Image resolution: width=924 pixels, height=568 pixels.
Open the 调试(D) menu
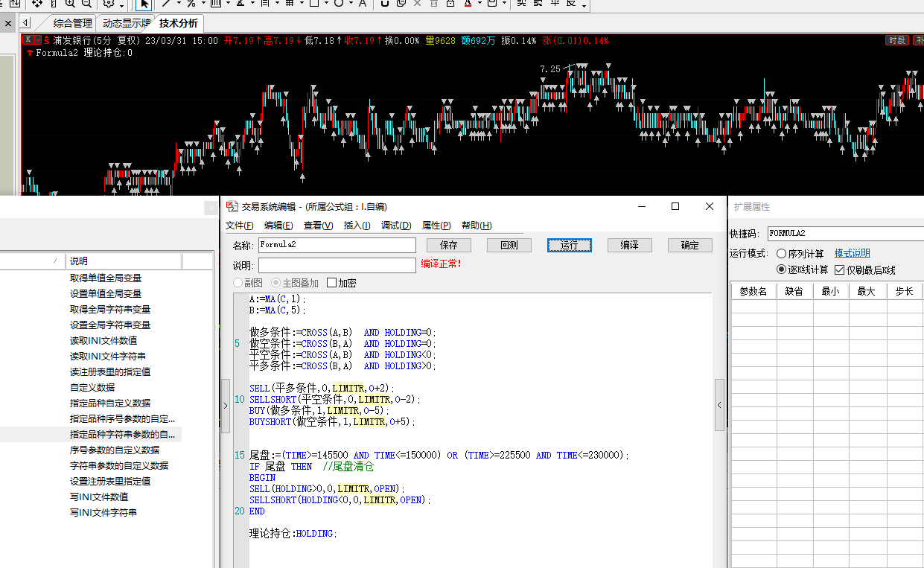point(396,226)
